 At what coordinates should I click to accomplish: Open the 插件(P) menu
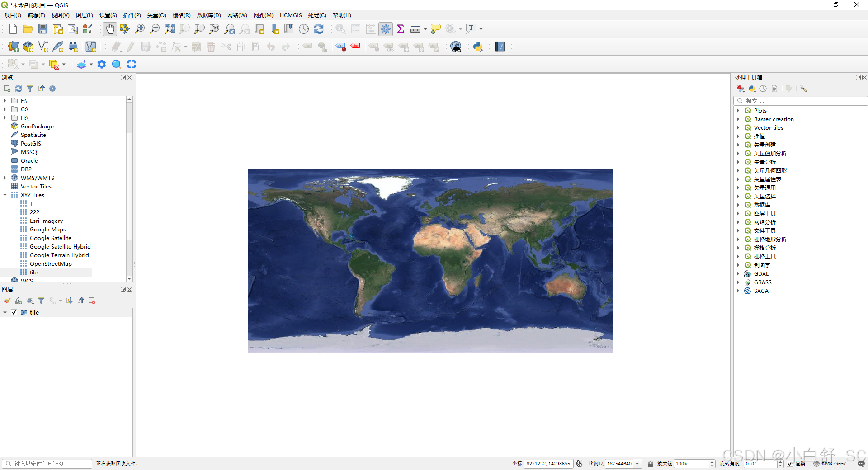pos(132,15)
